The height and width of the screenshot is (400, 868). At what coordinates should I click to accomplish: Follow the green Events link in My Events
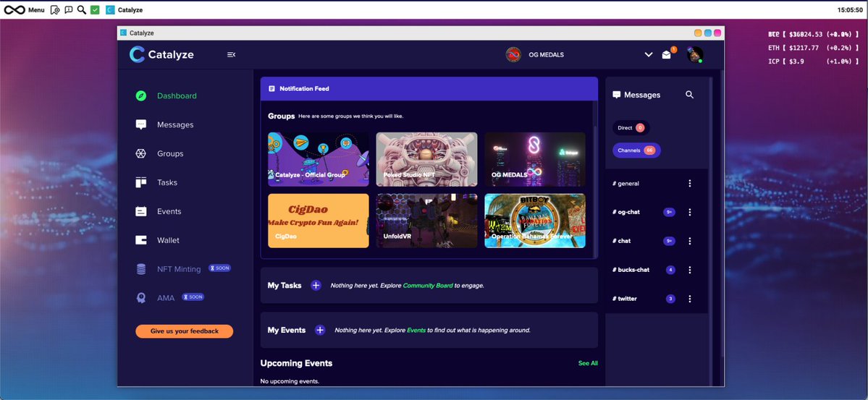pyautogui.click(x=416, y=330)
